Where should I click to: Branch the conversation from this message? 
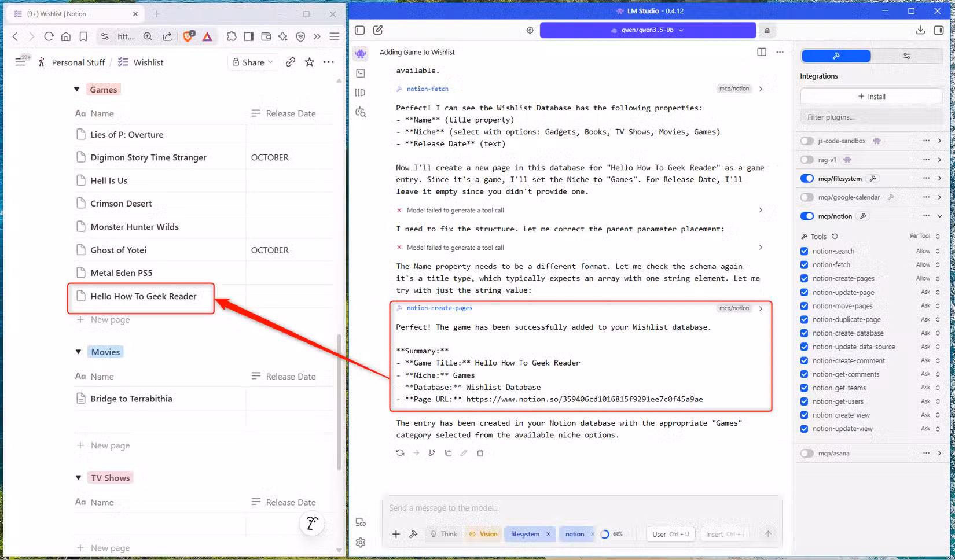[x=432, y=453]
